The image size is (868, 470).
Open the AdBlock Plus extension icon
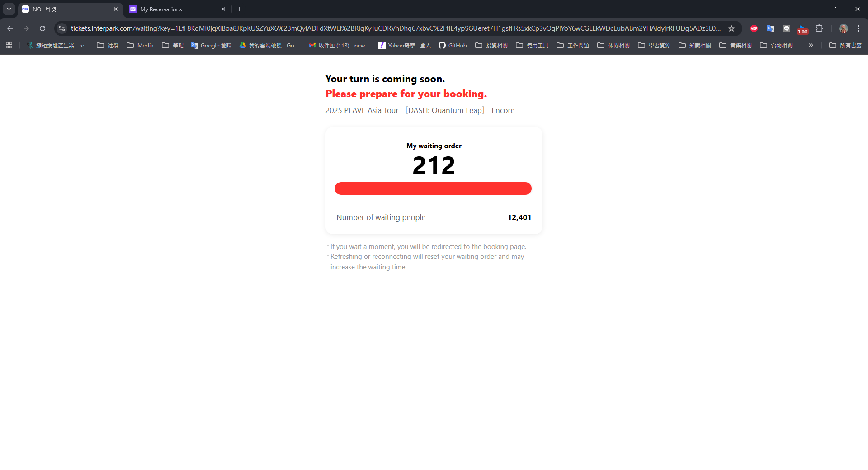click(x=754, y=28)
